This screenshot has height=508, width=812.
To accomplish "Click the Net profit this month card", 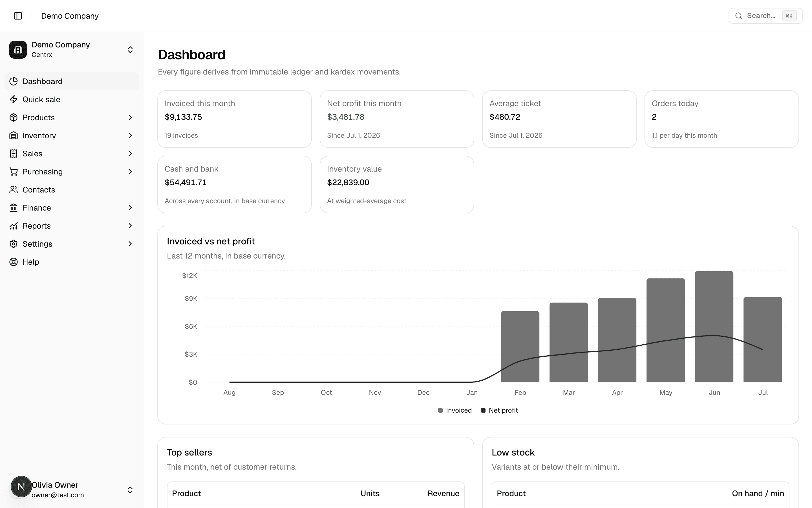I will [x=397, y=119].
